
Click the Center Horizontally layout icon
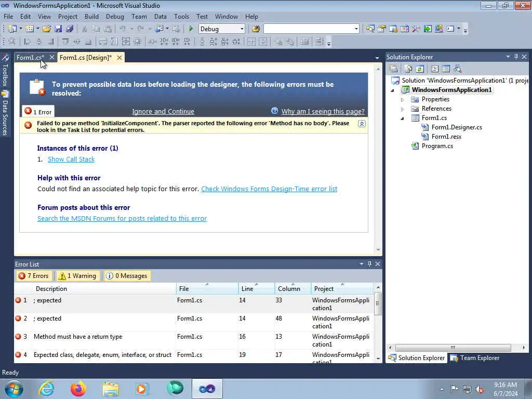pos(251,42)
